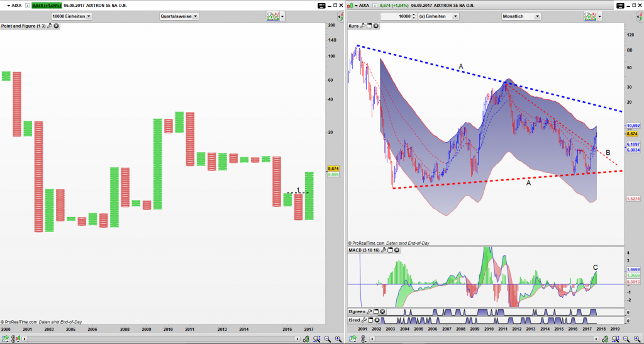Screen dimensions: 644x344
Task: Click add-indicator chart icon in right window
Action: [590, 16]
